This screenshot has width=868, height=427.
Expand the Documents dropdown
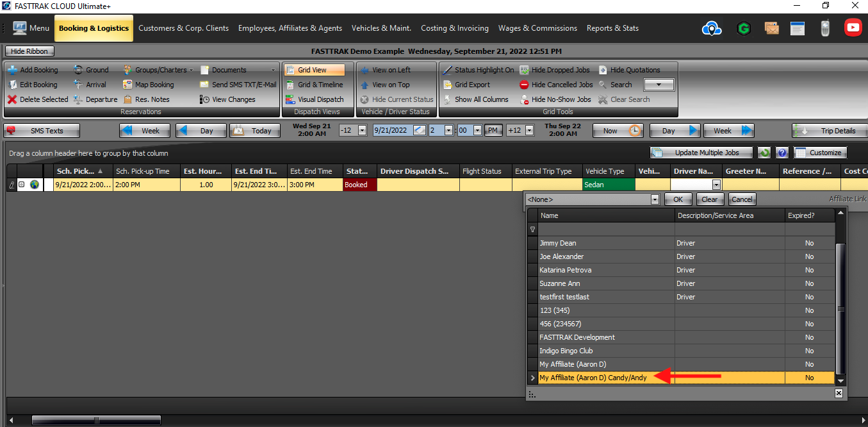coord(273,71)
